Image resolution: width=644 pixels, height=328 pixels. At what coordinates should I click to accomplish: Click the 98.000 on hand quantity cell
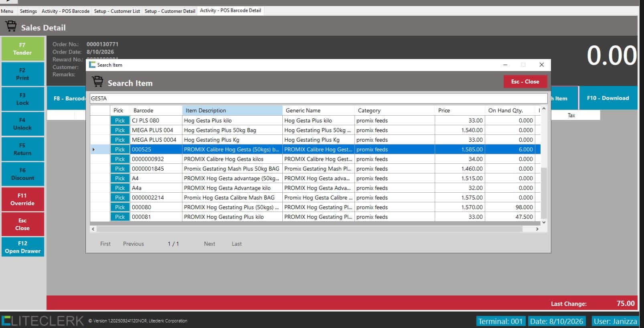point(510,207)
